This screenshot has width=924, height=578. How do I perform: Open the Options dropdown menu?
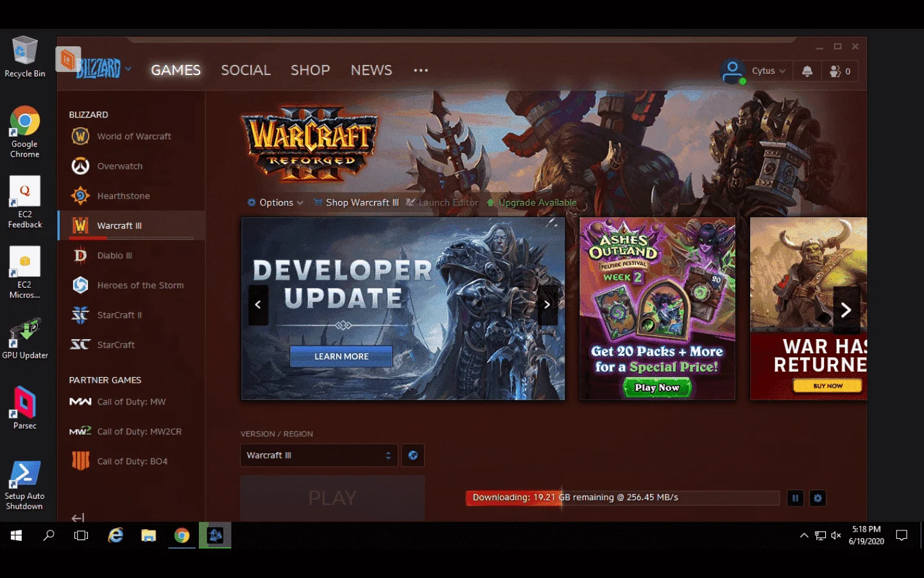tap(275, 202)
